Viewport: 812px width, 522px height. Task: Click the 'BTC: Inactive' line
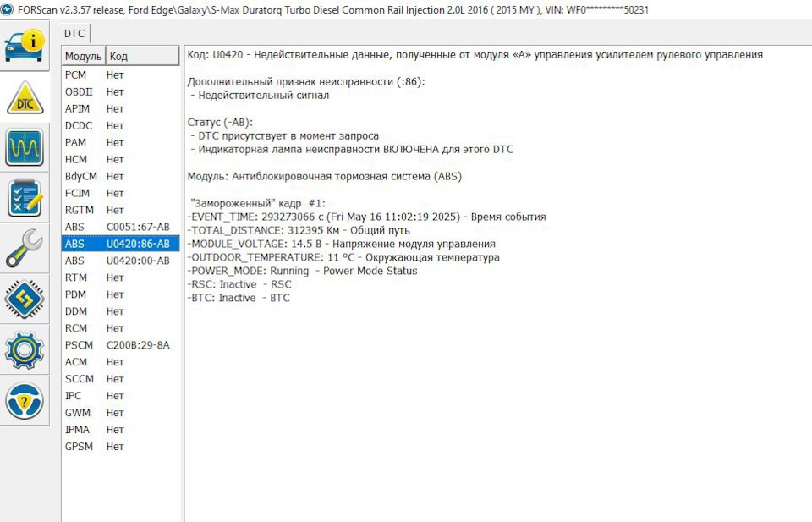click(x=239, y=298)
